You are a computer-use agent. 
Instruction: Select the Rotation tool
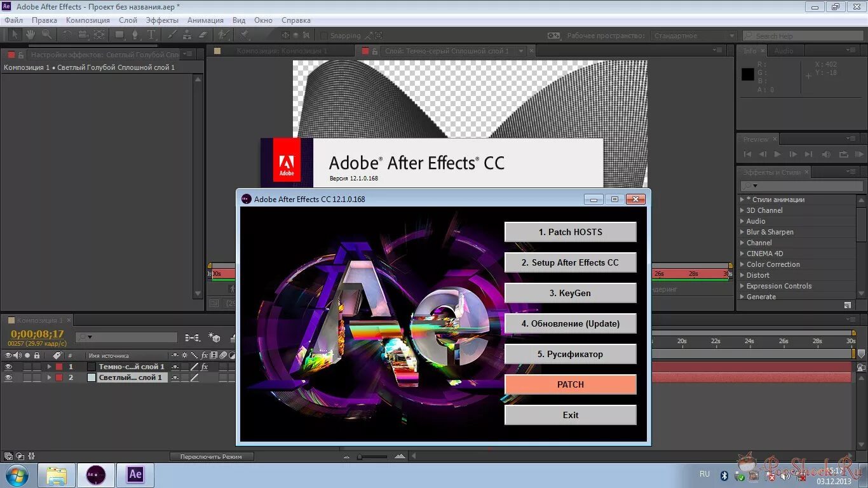67,35
